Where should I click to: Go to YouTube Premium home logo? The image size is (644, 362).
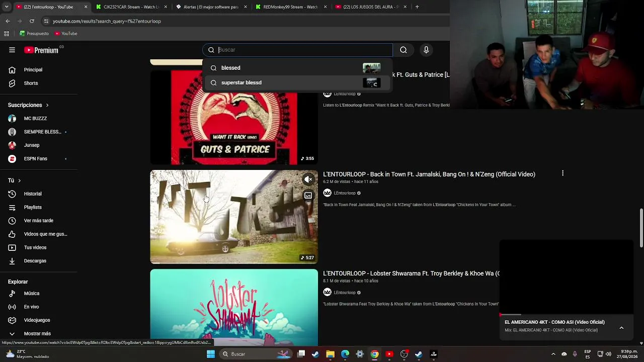pos(41,50)
